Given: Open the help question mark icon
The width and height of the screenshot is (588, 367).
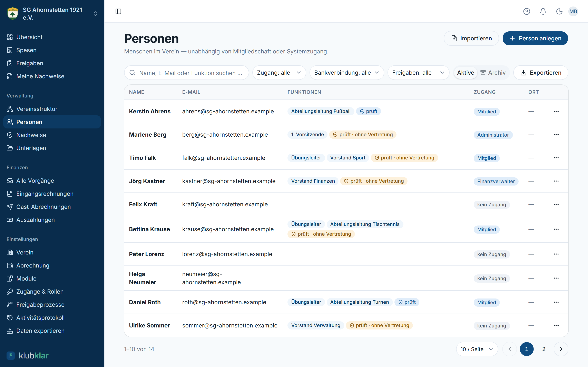Looking at the screenshot, I should (x=527, y=11).
